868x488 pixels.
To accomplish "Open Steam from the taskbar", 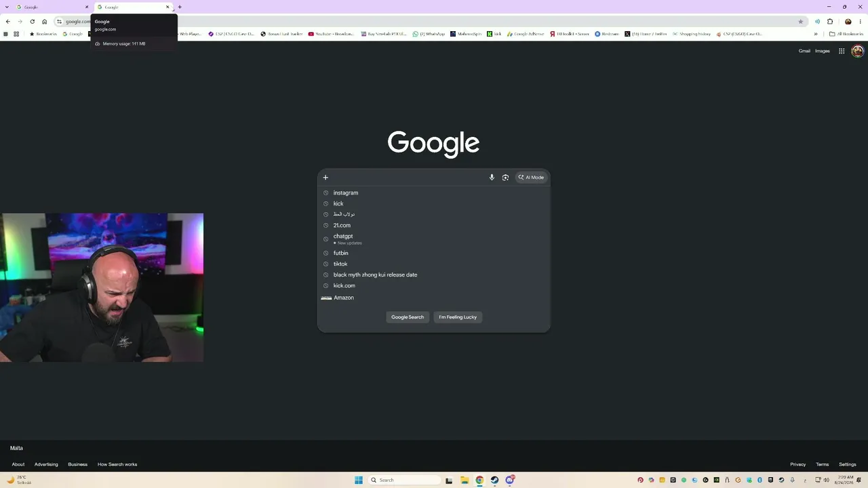I will coord(494,480).
